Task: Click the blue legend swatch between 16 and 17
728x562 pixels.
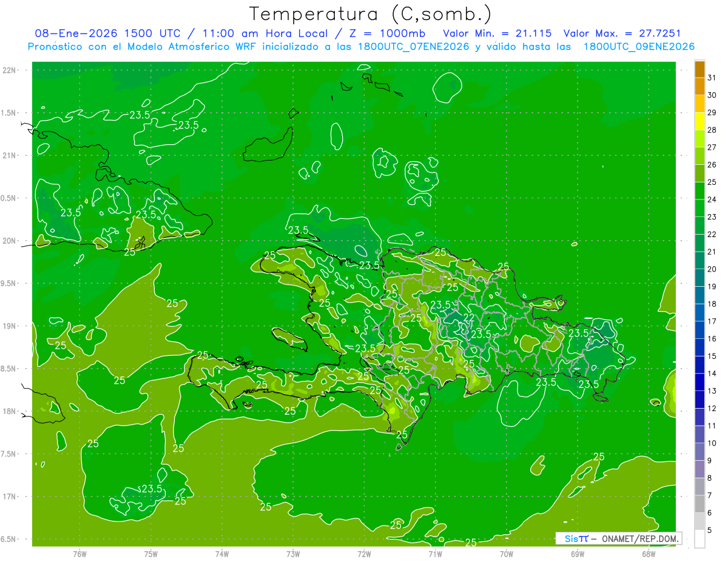Action: 699,330
